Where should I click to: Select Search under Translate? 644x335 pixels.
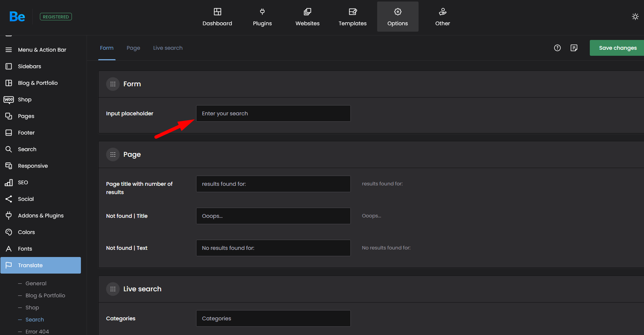tap(35, 320)
